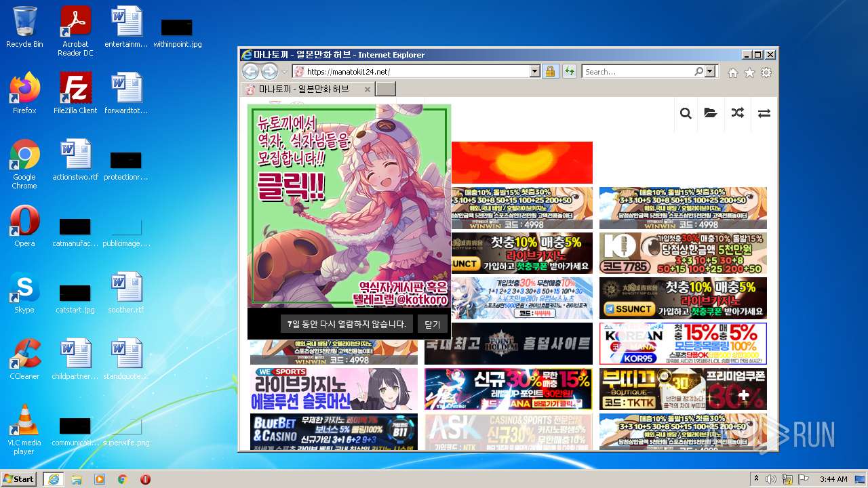Click the popup recruitment banner image with 클릭!!

point(349,206)
